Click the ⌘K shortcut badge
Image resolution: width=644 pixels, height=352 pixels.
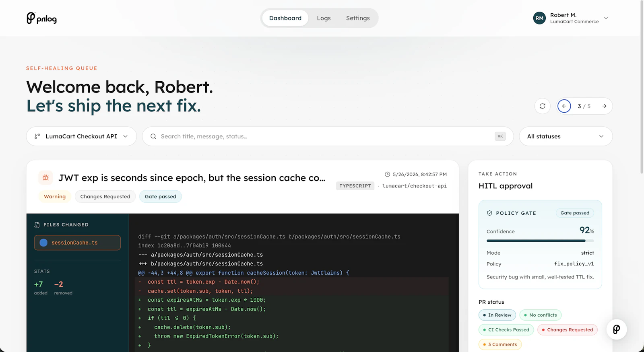coord(500,136)
